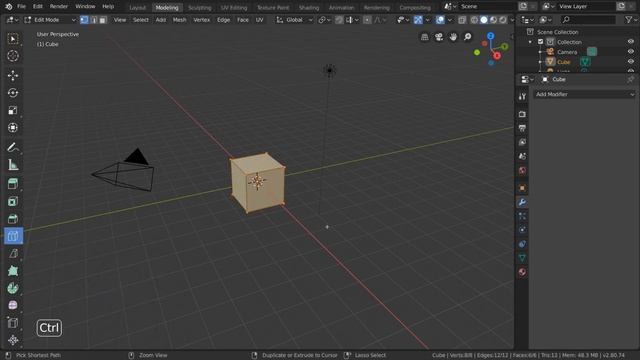Toggle snapping magnet in header

(339, 20)
